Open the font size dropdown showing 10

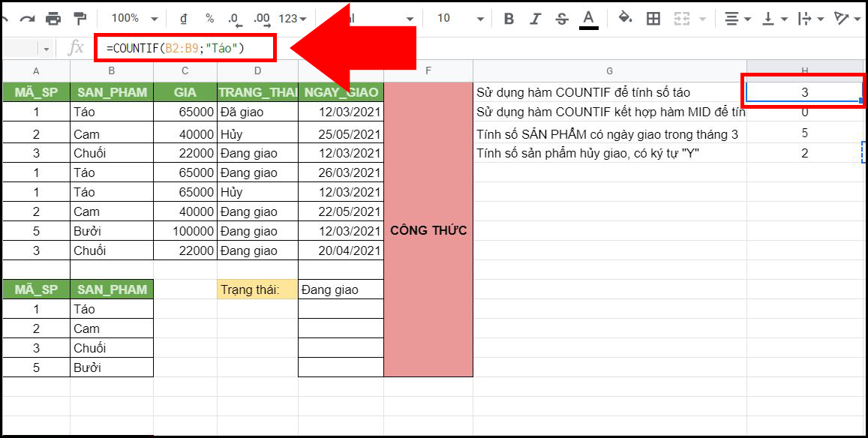457,18
